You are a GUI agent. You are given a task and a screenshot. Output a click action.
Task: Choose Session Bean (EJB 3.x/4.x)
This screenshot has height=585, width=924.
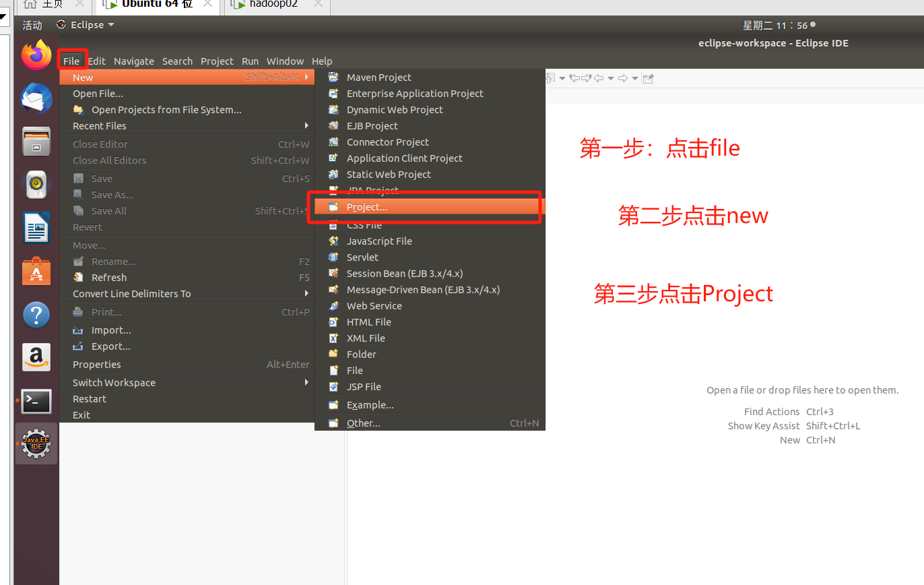430,274
